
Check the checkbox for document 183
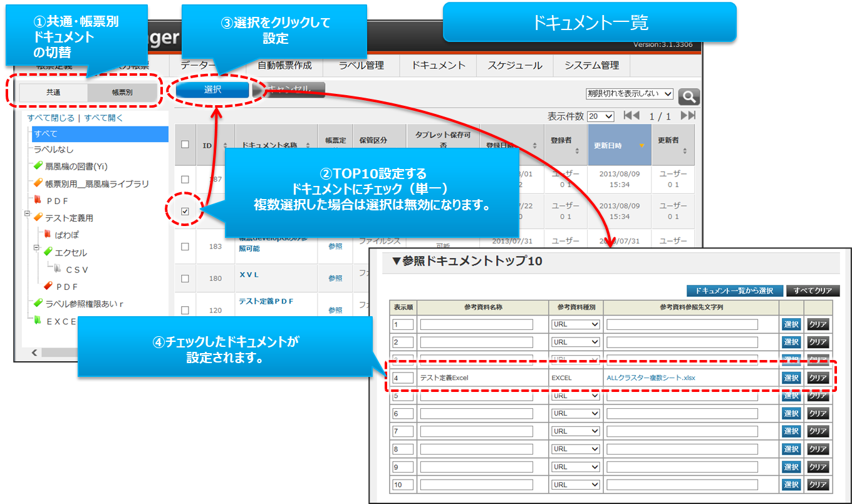point(185,247)
